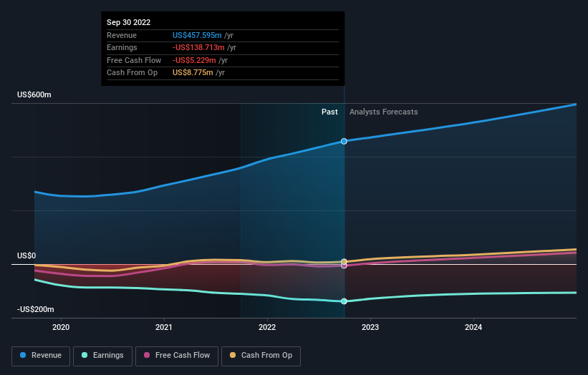Click the 2024 x-axis label
Image resolution: width=588 pixels, height=375 pixels.
coord(473,327)
